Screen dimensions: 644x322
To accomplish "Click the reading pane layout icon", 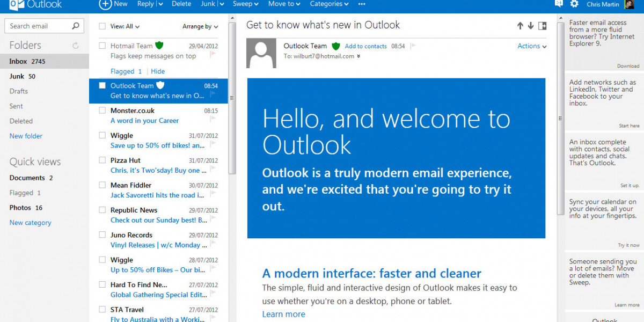I will [542, 25].
